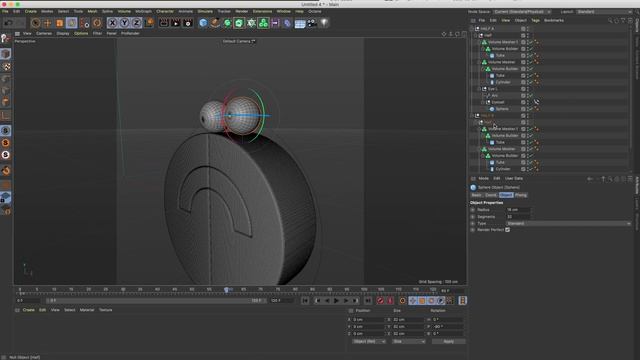640x360 pixels.
Task: Toggle visibility dots of Sphere object
Action: 527,109
